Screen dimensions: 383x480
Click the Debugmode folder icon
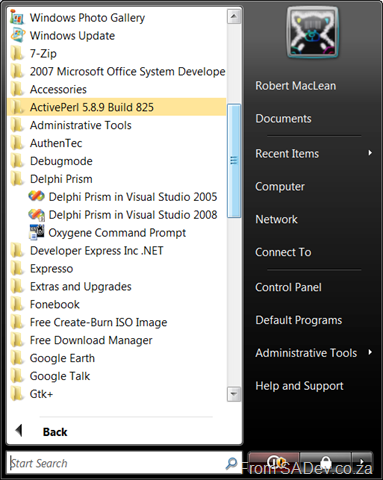click(17, 161)
